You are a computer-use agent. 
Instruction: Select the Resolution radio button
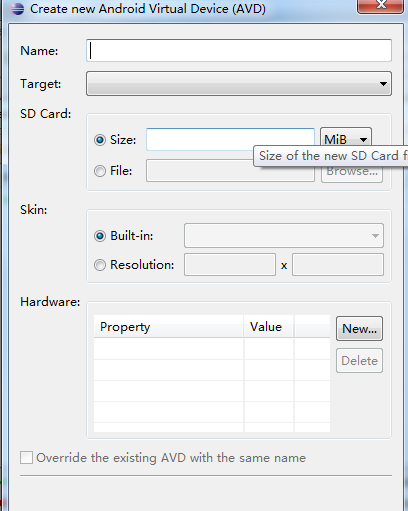point(100,265)
